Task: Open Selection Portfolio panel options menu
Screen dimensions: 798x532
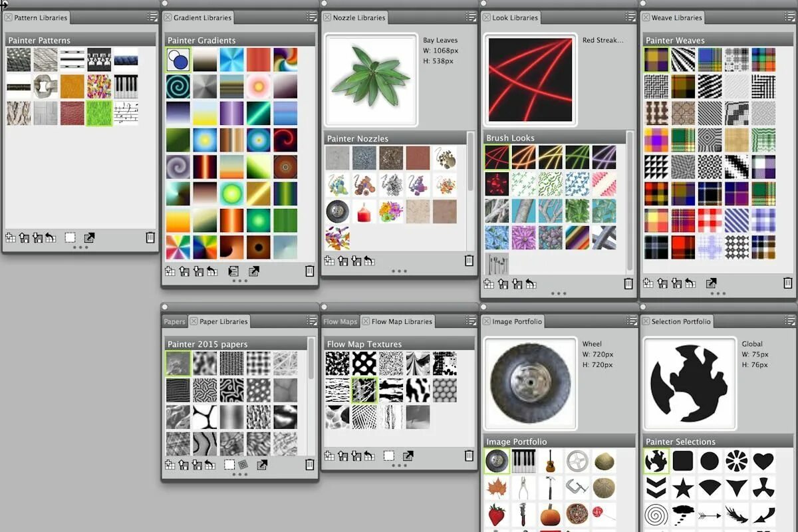Action: (x=791, y=321)
